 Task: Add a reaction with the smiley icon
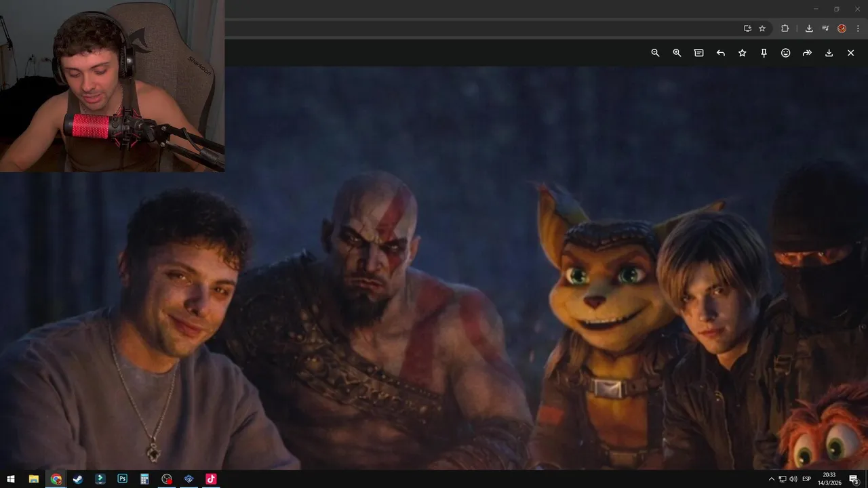(785, 53)
